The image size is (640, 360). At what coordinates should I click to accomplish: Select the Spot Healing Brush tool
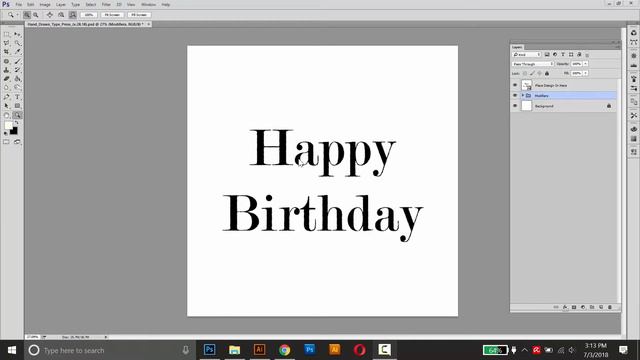[x=7, y=61]
